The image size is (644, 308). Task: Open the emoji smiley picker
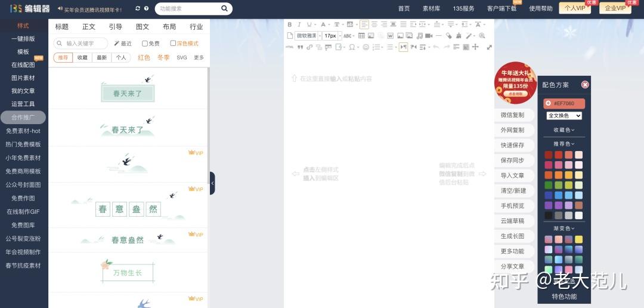point(366,47)
